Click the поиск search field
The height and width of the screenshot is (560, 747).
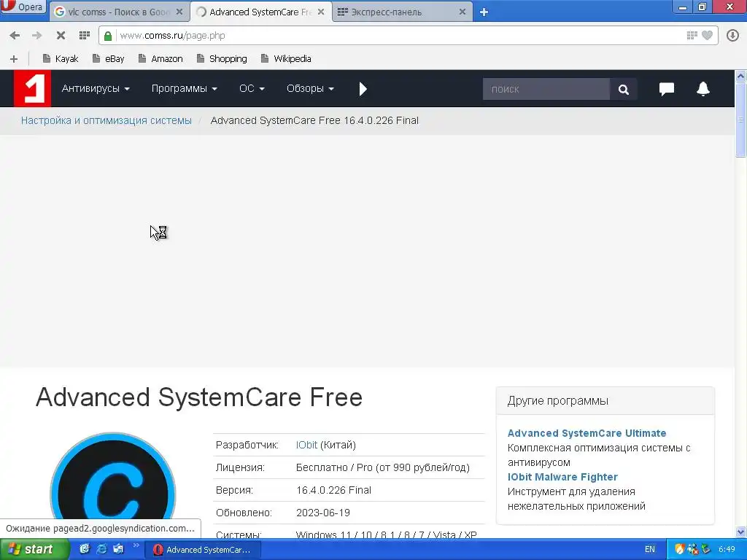coord(546,89)
